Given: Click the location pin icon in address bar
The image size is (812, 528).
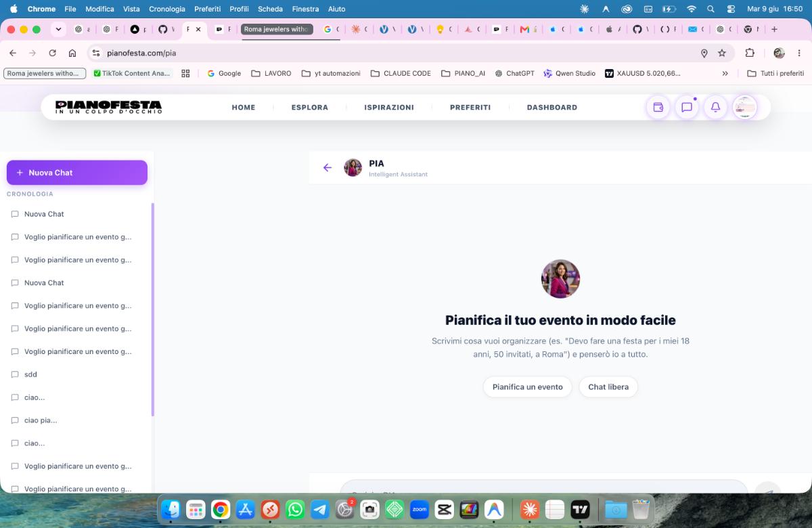Looking at the screenshot, I should (x=704, y=53).
